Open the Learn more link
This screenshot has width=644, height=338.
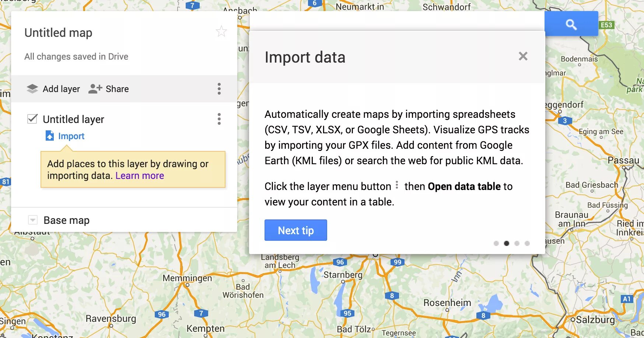(x=140, y=176)
